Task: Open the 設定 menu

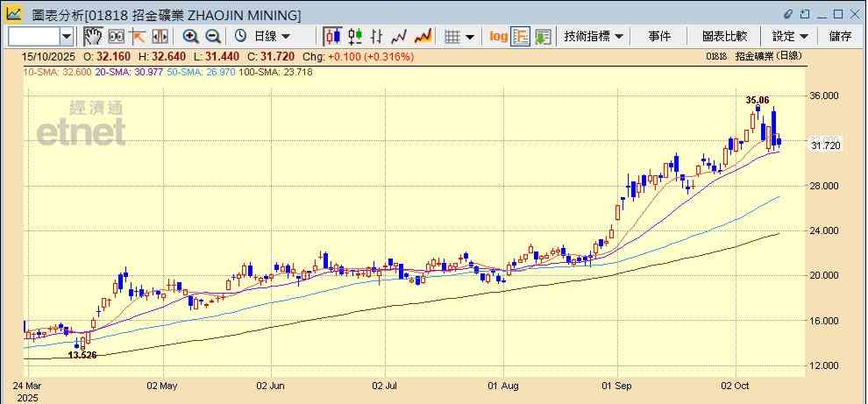Action: [790, 36]
